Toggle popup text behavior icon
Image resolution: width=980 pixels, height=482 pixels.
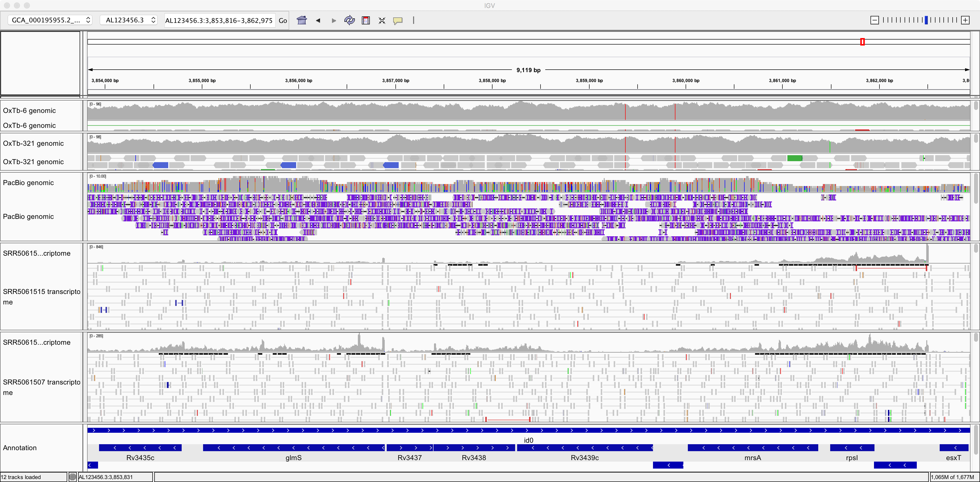pos(398,21)
